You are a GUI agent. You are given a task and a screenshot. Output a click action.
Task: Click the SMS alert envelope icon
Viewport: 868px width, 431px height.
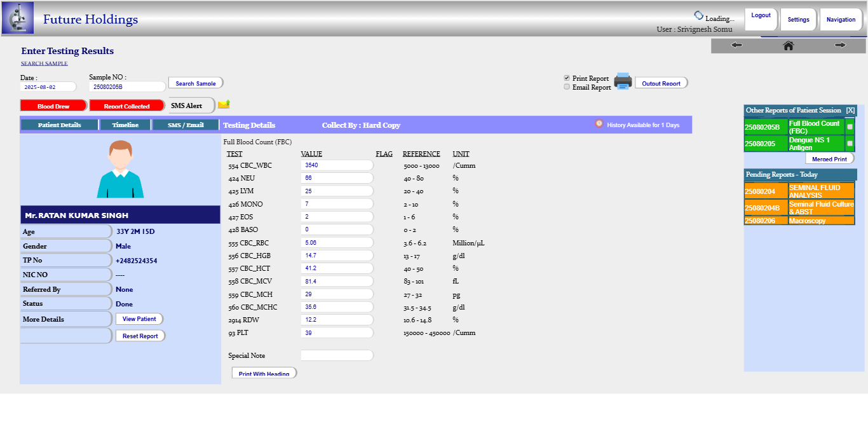(x=224, y=104)
